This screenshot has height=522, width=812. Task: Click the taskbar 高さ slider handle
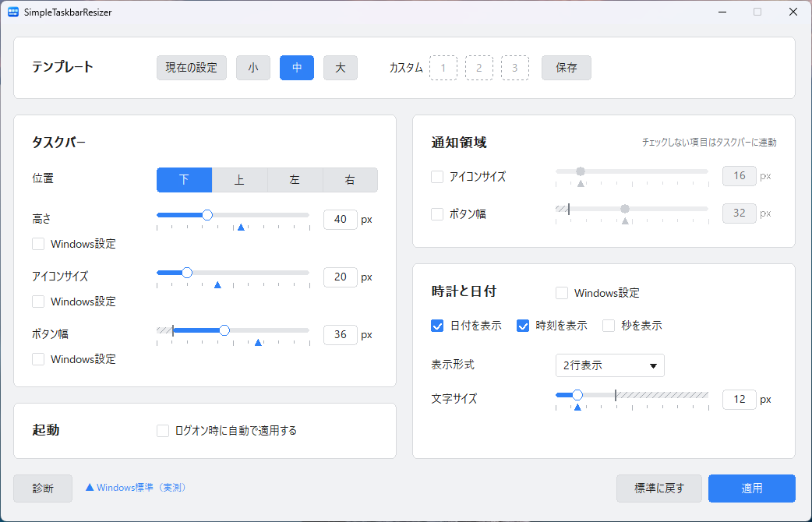click(207, 215)
